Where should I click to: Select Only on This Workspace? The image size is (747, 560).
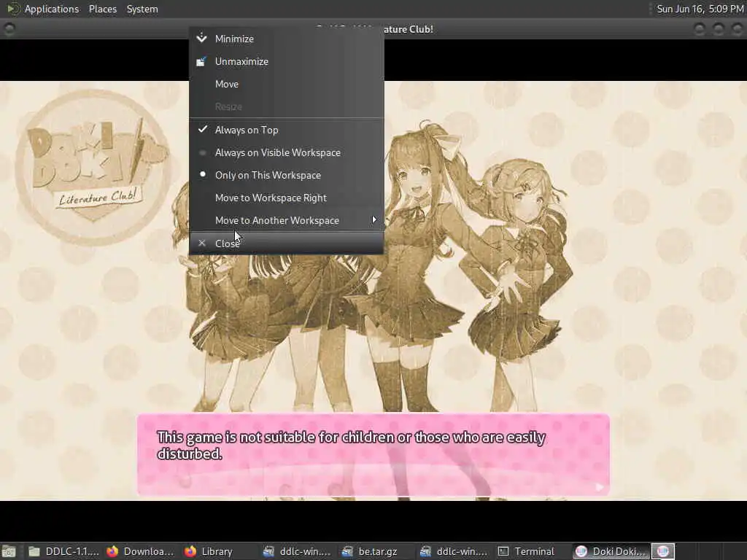[286, 175]
